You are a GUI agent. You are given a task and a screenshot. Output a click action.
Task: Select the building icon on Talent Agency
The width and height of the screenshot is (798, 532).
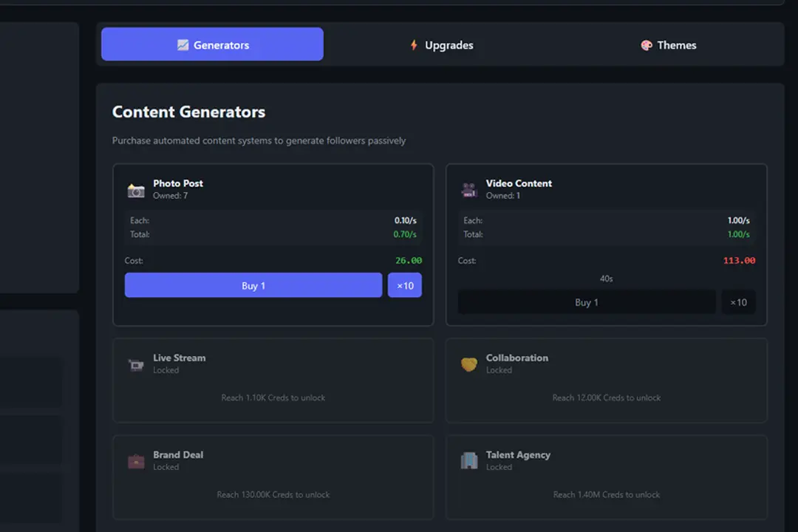point(468,460)
